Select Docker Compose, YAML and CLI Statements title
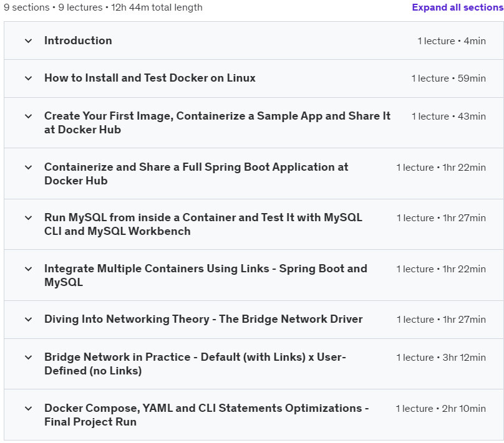 coord(206,415)
